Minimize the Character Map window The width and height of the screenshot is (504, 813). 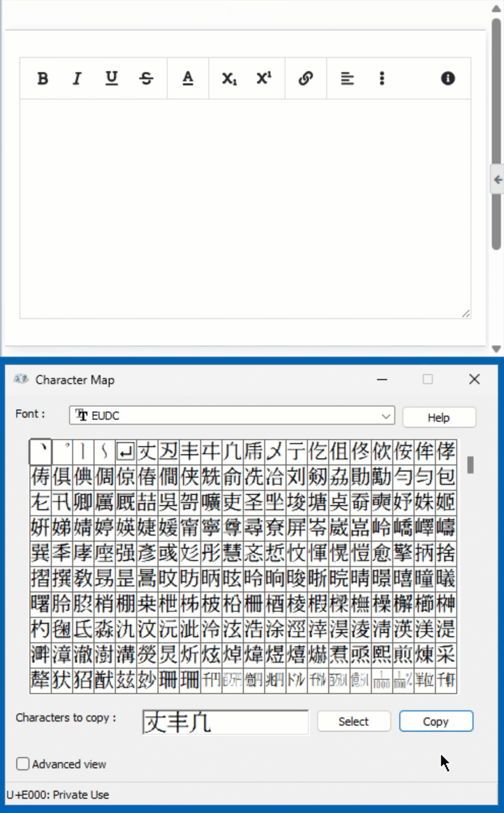pyautogui.click(x=382, y=379)
